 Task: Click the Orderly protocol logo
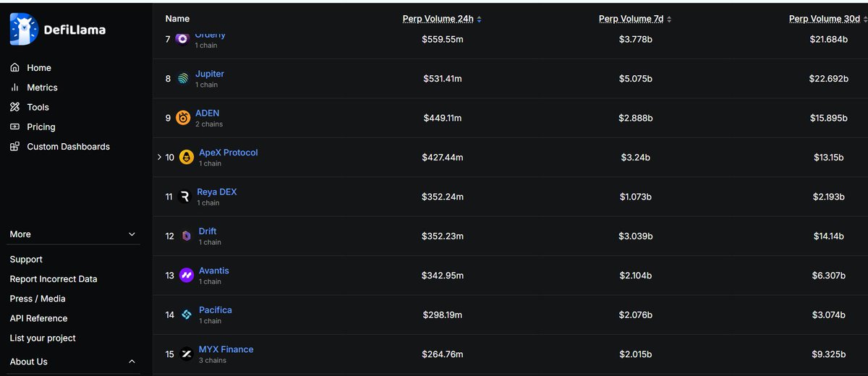coord(182,38)
